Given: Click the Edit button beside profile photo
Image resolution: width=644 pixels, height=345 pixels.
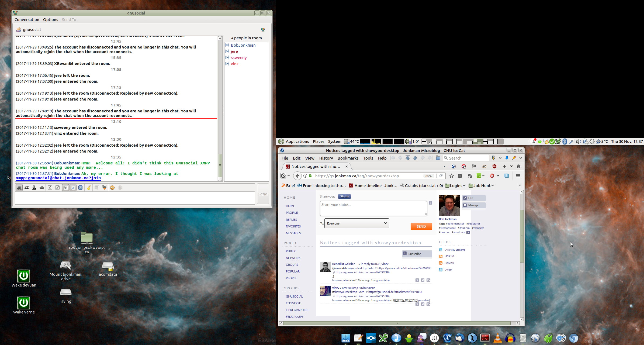Looking at the screenshot, I should [x=474, y=198].
